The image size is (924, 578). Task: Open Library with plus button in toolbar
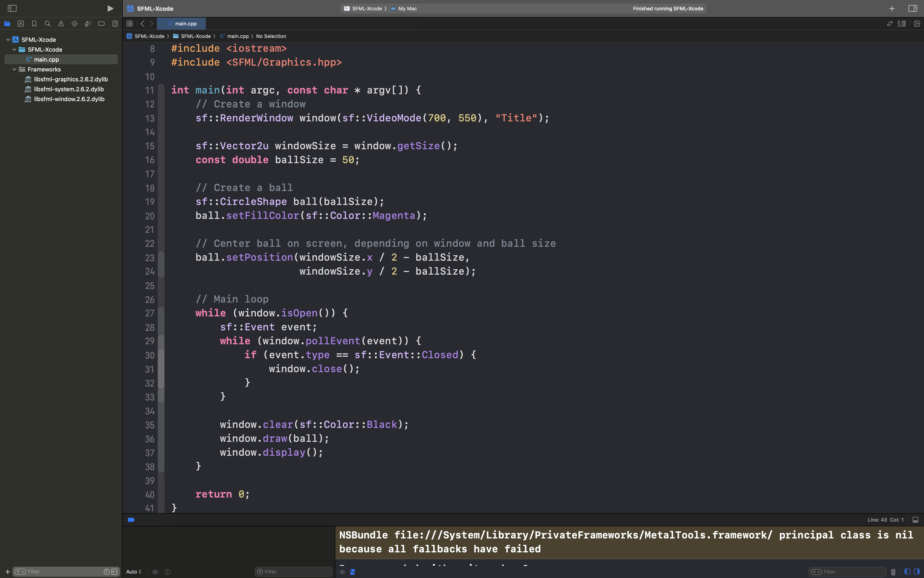pyautogui.click(x=892, y=8)
